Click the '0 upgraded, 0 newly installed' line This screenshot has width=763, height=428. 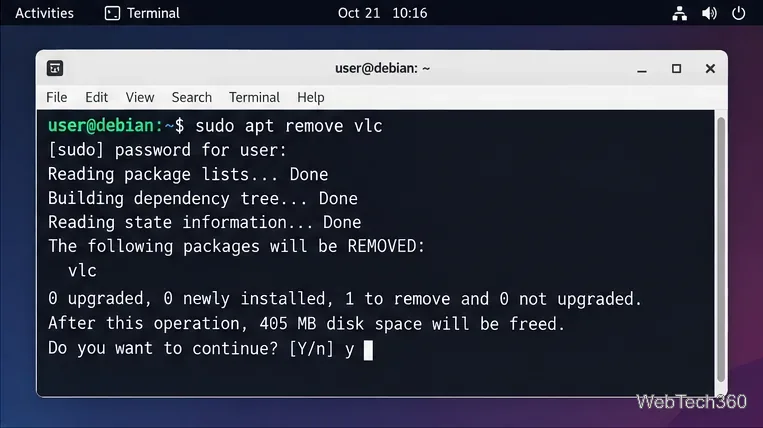(345, 299)
